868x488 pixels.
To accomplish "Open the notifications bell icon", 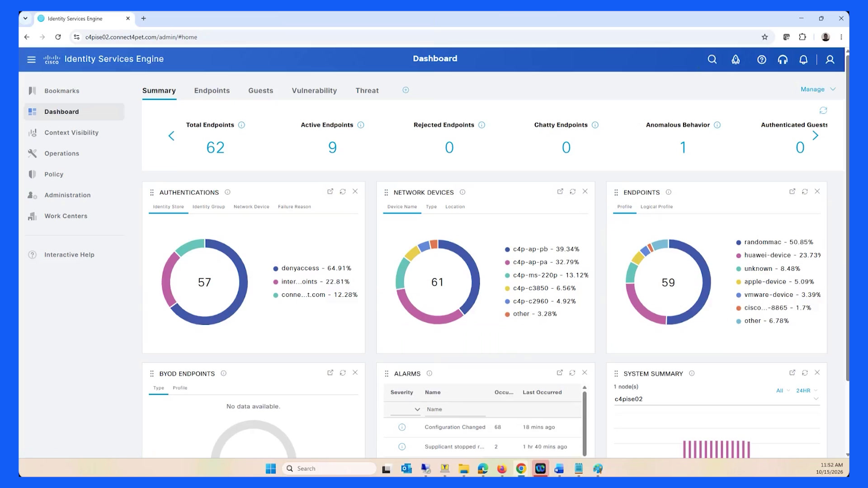I will point(803,59).
